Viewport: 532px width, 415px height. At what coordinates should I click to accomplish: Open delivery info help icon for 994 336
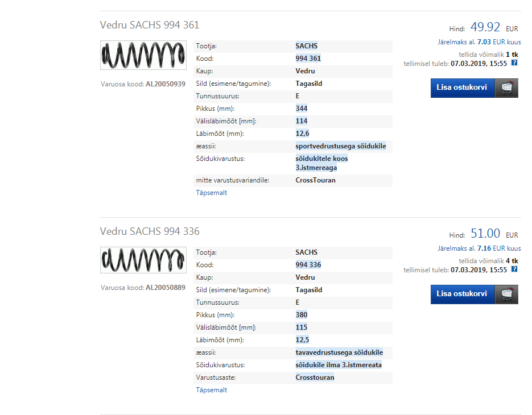click(x=514, y=269)
